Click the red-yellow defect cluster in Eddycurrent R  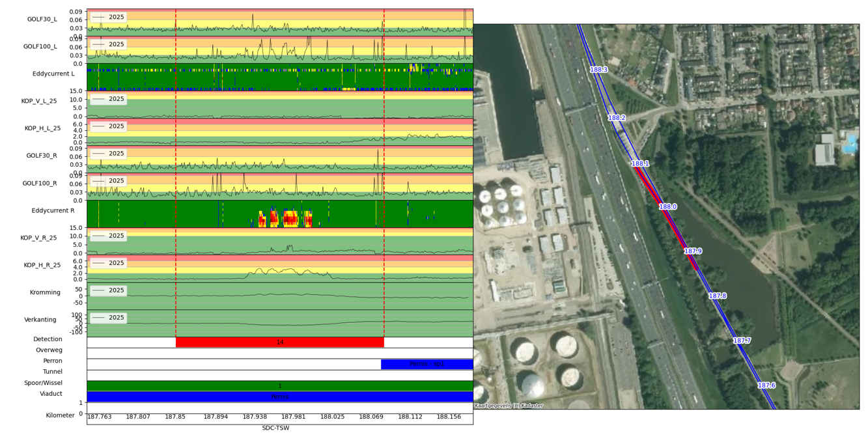[286, 218]
